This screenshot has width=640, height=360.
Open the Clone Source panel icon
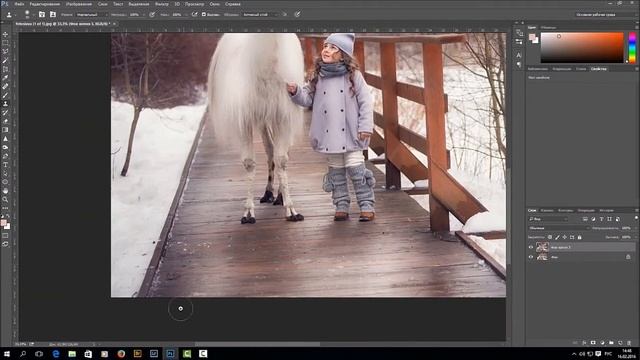pyautogui.click(x=53, y=14)
